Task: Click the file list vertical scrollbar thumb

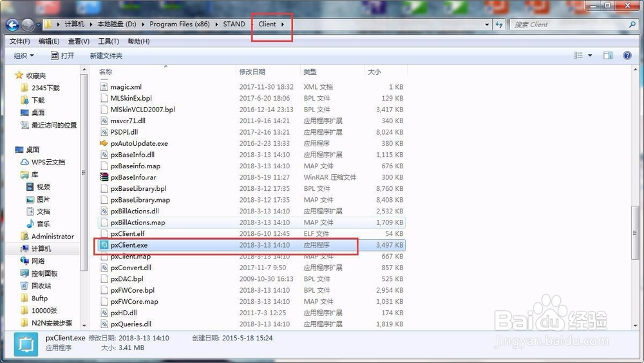Action: coord(635,232)
